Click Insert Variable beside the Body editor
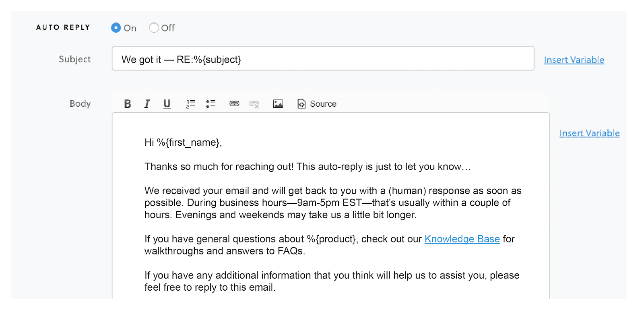The width and height of the screenshot is (644, 310). [x=589, y=133]
